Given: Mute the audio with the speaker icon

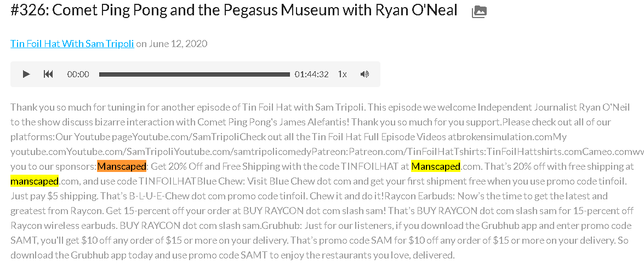Looking at the screenshot, I should (364, 74).
